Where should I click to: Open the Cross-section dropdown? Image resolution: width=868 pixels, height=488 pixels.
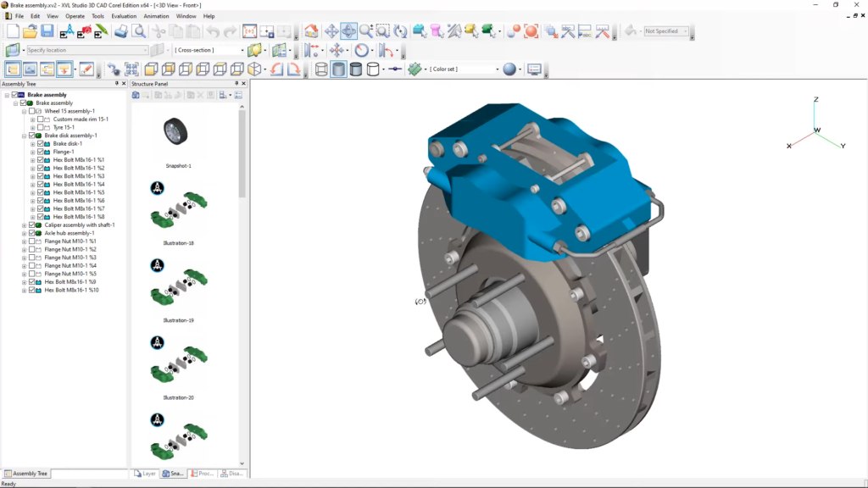241,50
